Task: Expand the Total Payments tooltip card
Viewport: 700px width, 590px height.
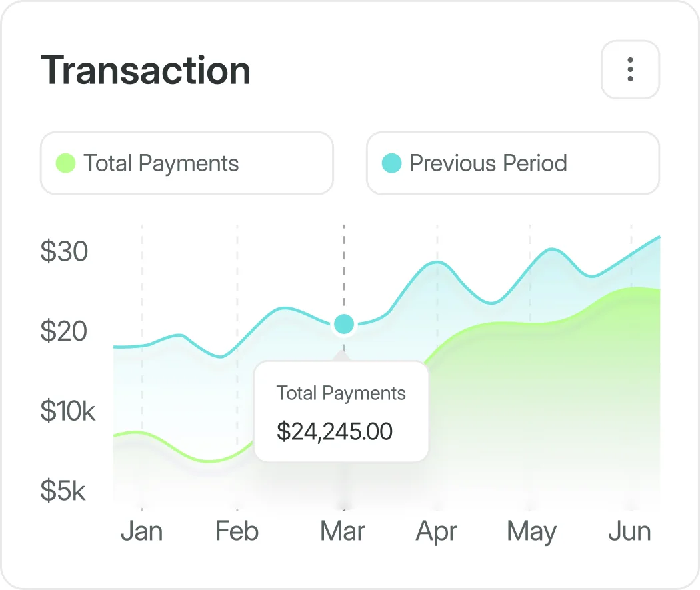Action: [341, 411]
